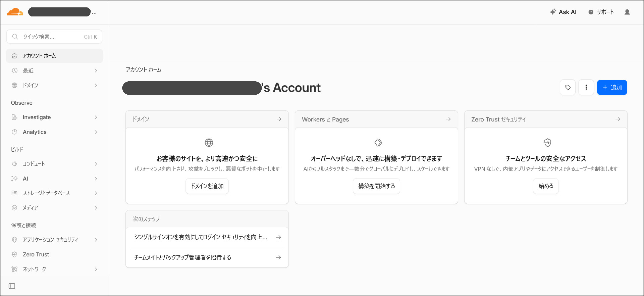Screen dimensions: 644x296
Task: Open サポート help menu
Action: (601, 12)
